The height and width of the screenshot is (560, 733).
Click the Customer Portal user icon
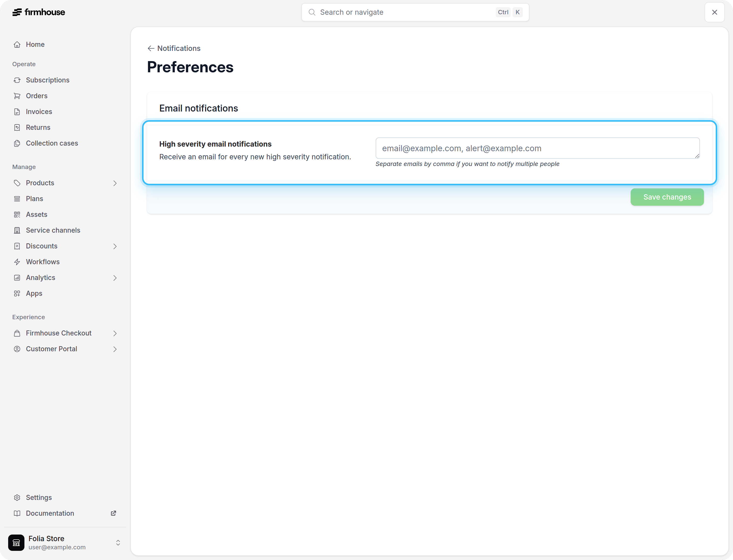coord(17,349)
